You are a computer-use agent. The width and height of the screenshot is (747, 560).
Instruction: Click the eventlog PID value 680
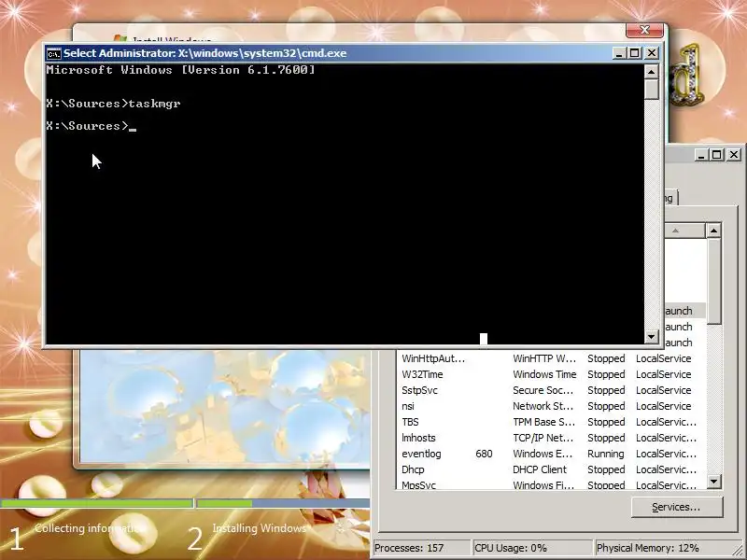(x=484, y=454)
